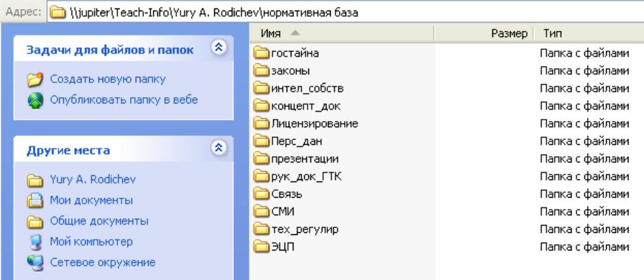Click the тех_регулир folder icon
Viewport: 644px width, 280px height.
261,229
